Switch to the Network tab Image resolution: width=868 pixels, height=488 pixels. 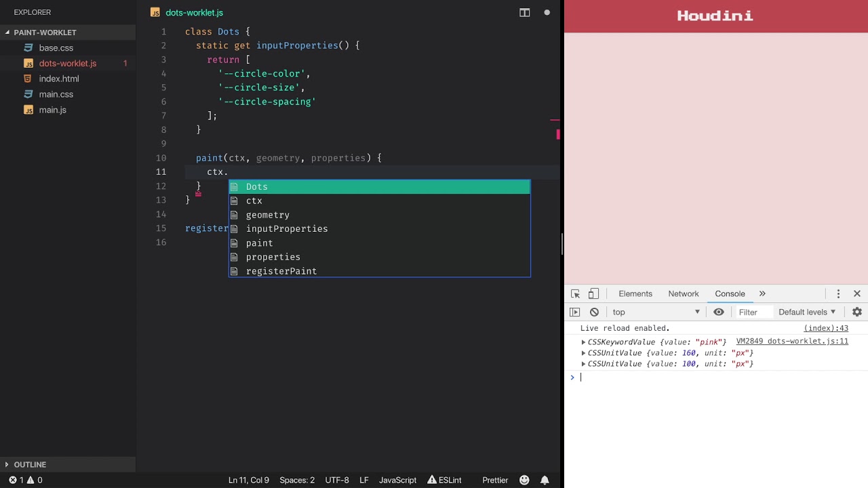(x=683, y=293)
